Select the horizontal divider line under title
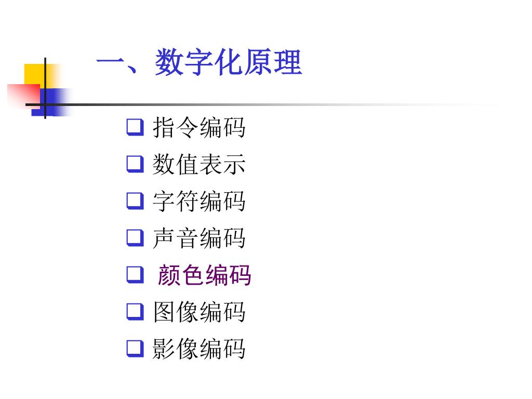 click(x=261, y=104)
